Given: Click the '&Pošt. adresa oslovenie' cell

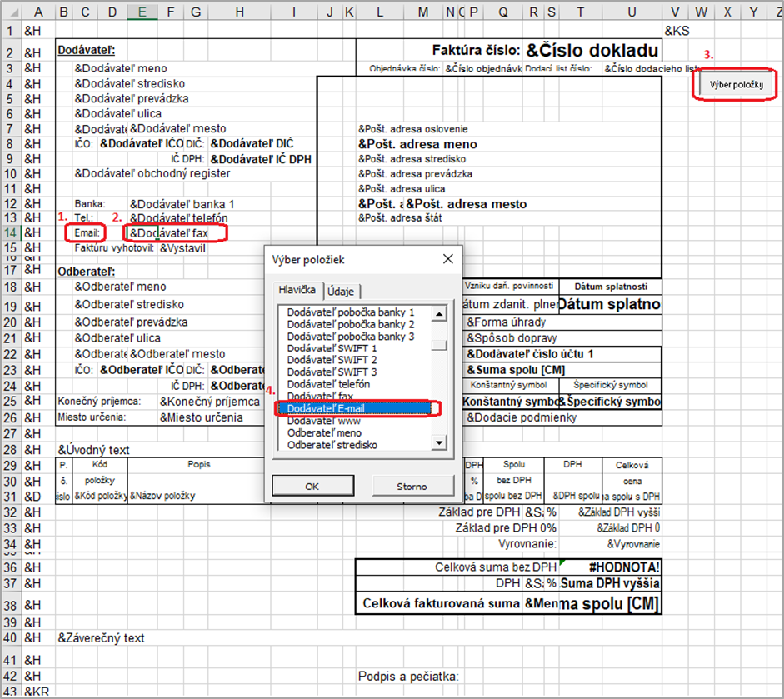Looking at the screenshot, I should coord(413,128).
